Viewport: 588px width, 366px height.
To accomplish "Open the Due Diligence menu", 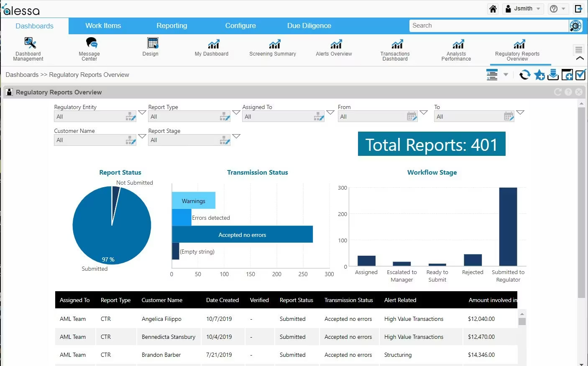I will pyautogui.click(x=309, y=25).
